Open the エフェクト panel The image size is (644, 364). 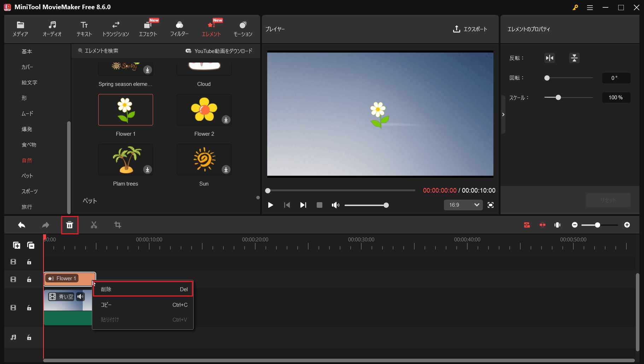coord(147,28)
